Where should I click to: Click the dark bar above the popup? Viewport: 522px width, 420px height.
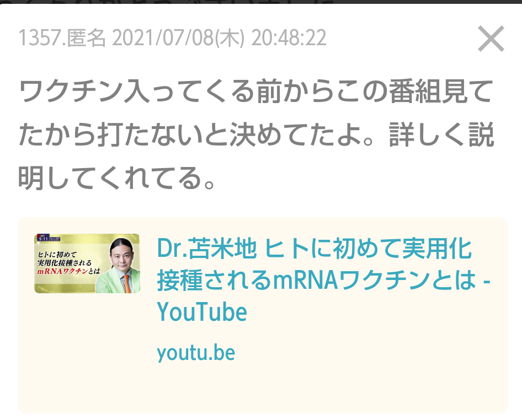point(261,1)
